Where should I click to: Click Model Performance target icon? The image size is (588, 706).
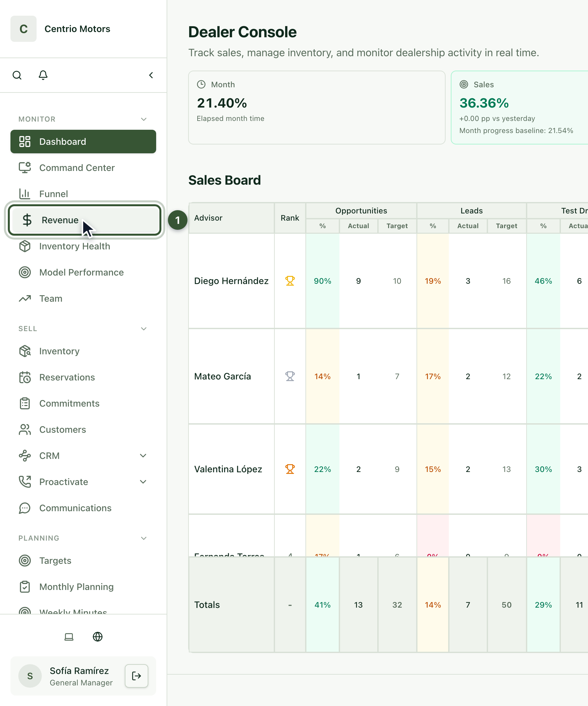click(25, 272)
